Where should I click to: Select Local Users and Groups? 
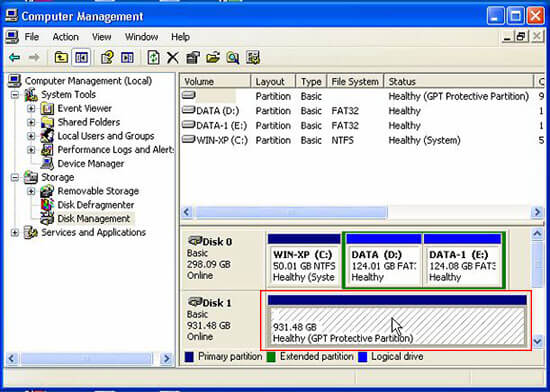coord(106,136)
